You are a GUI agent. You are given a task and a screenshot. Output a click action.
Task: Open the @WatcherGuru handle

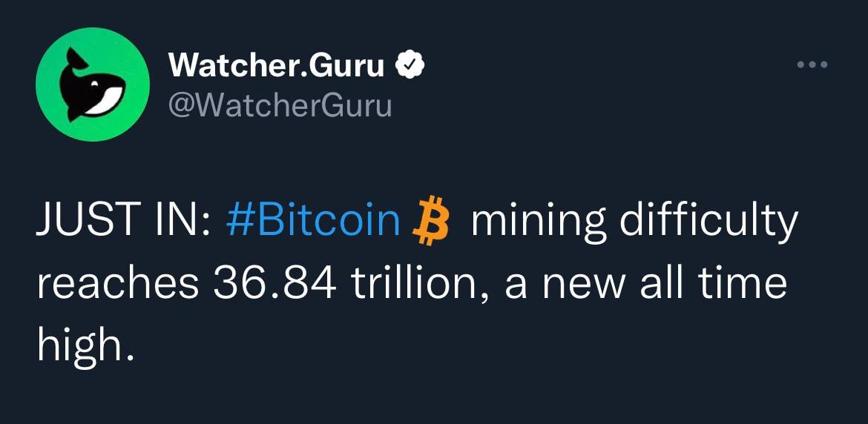(280, 106)
